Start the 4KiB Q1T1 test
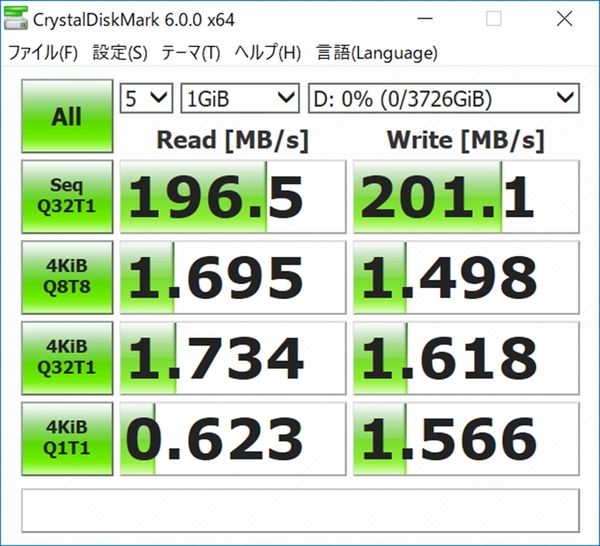This screenshot has width=600, height=546. coord(67,438)
